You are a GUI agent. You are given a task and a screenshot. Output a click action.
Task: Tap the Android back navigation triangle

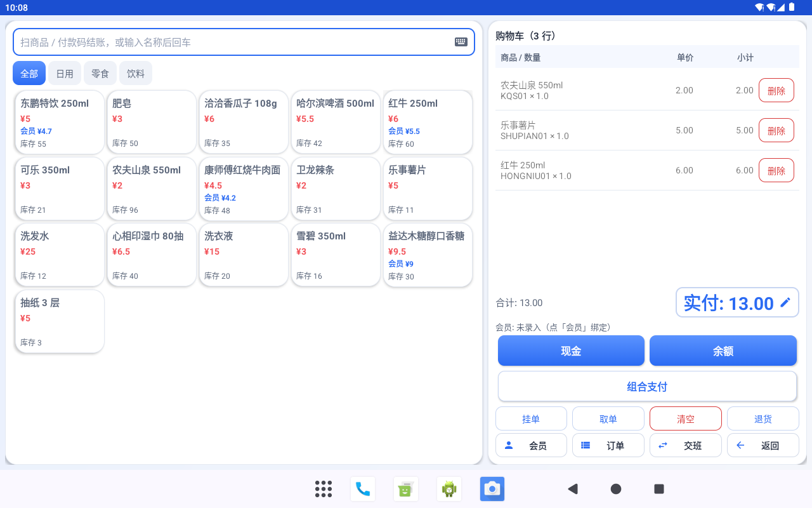coord(573,489)
